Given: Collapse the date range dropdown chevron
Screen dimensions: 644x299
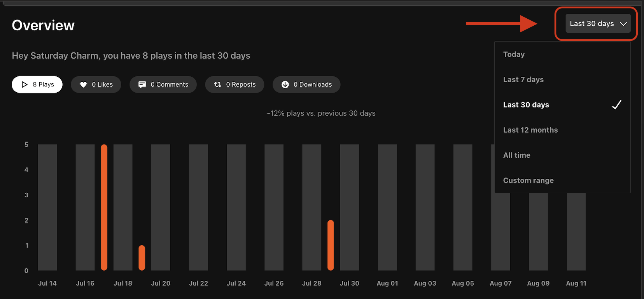Looking at the screenshot, I should (x=623, y=24).
